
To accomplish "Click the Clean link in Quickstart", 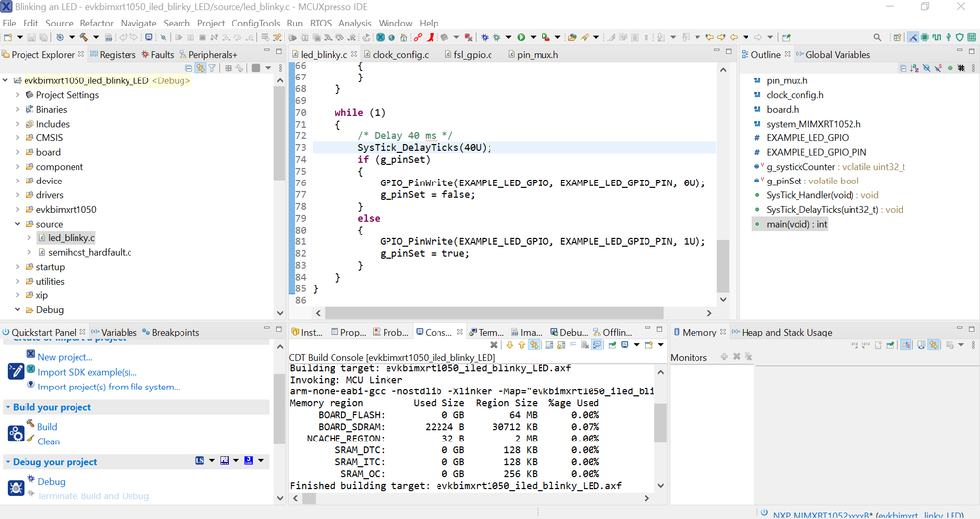I will [49, 441].
